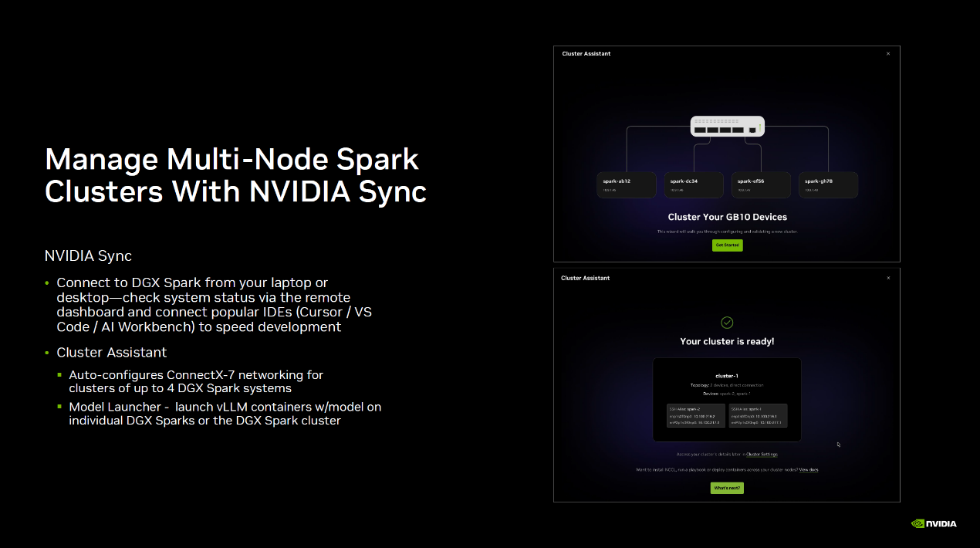980x548 pixels.
Task: Select the spark-ef56 device card
Action: tap(761, 184)
